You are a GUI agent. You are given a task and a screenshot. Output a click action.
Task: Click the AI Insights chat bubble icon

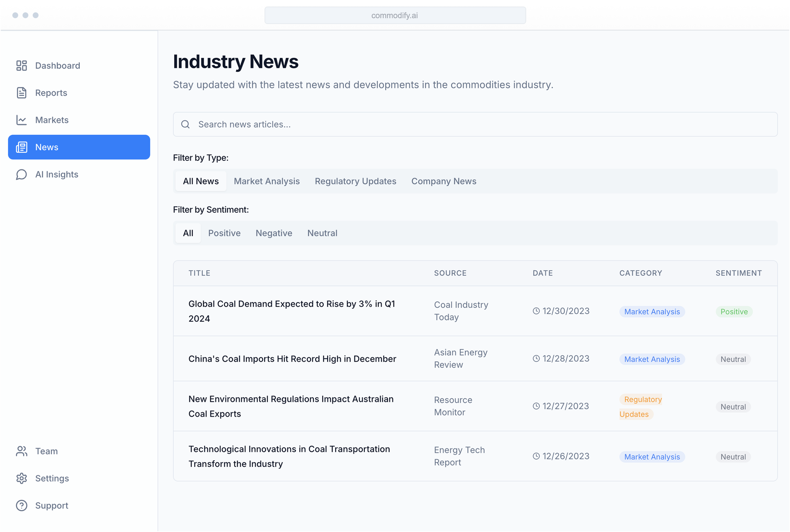[21, 174]
